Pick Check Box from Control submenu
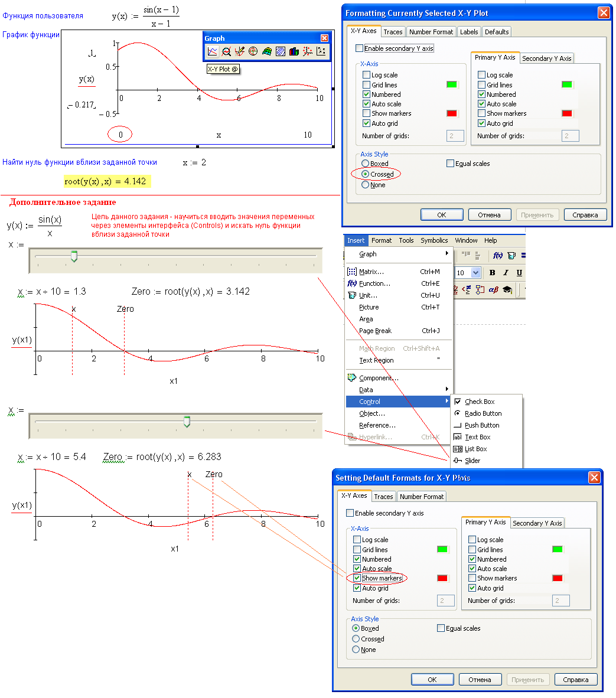The image size is (616, 698). click(x=487, y=402)
